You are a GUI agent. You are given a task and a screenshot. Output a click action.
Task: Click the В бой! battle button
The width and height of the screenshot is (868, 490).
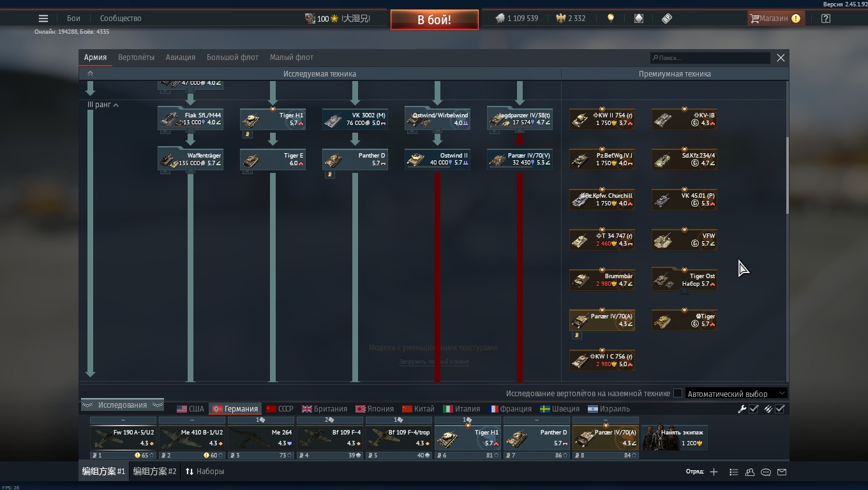click(435, 20)
